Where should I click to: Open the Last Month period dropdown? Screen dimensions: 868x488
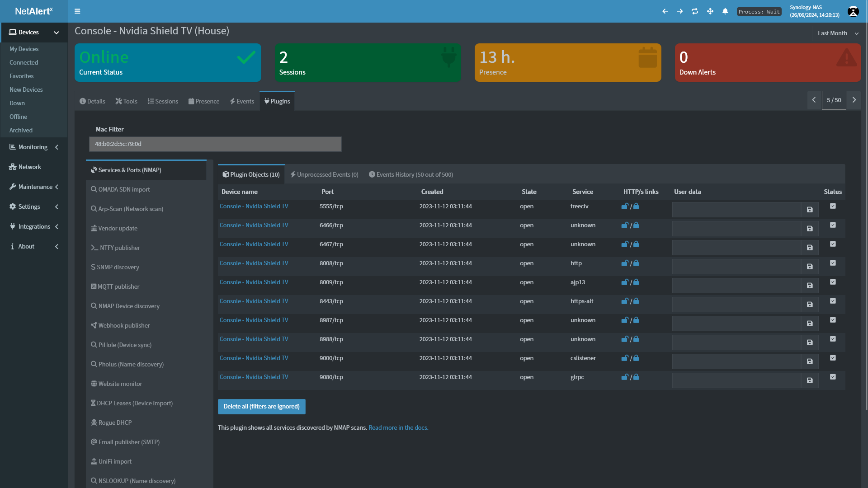click(x=837, y=33)
